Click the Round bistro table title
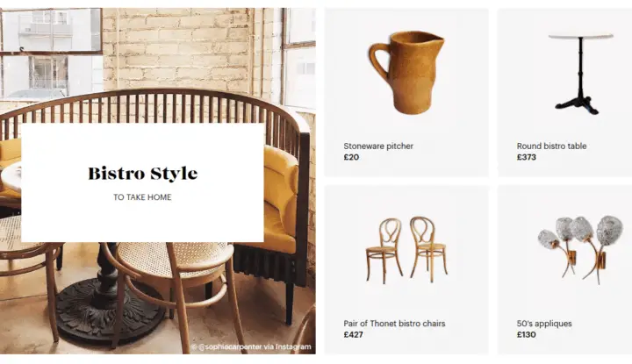Screen dimensions: 632x364 pyautogui.click(x=551, y=146)
